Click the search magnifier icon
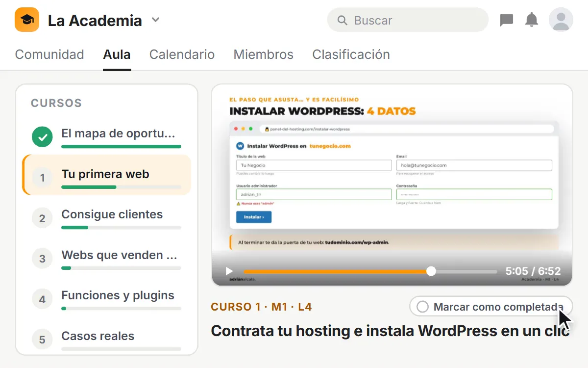Image resolution: width=588 pixels, height=368 pixels. [343, 20]
